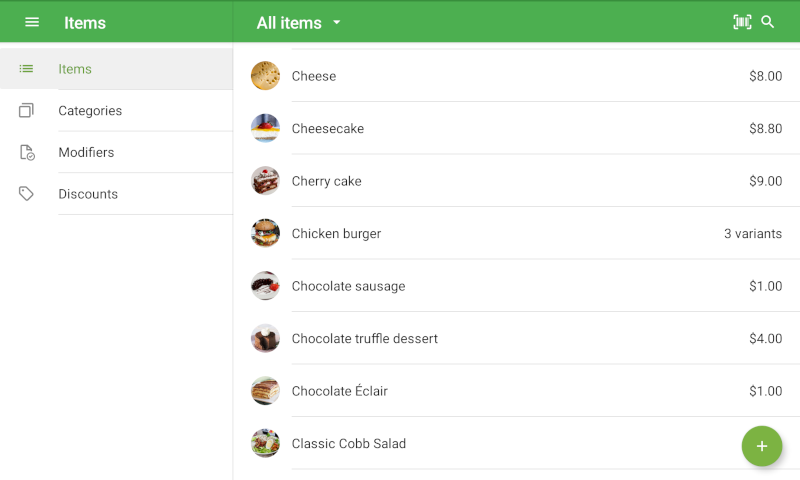The height and width of the screenshot is (480, 800).
Task: Open the Cheesecake item
Action: [328, 129]
